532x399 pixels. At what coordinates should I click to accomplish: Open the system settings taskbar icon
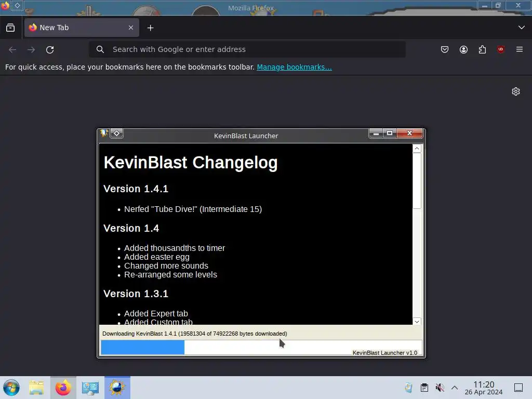90,388
